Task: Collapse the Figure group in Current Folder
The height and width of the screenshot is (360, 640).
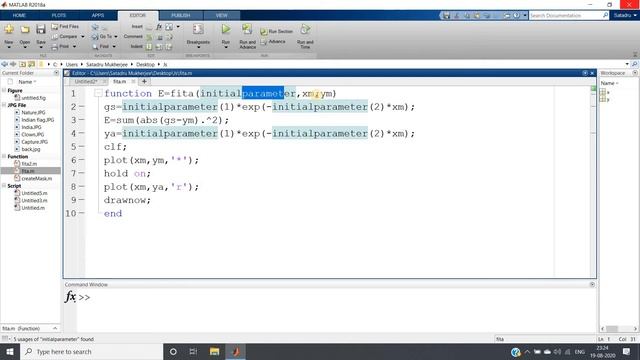Action: (x=4, y=91)
